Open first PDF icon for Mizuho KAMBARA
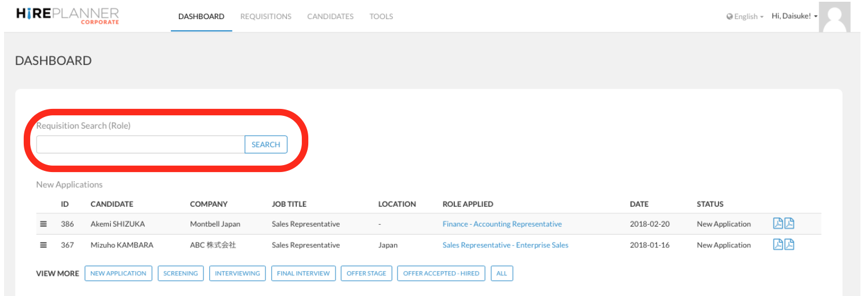Screen dimensions: 868x296 click(778, 244)
